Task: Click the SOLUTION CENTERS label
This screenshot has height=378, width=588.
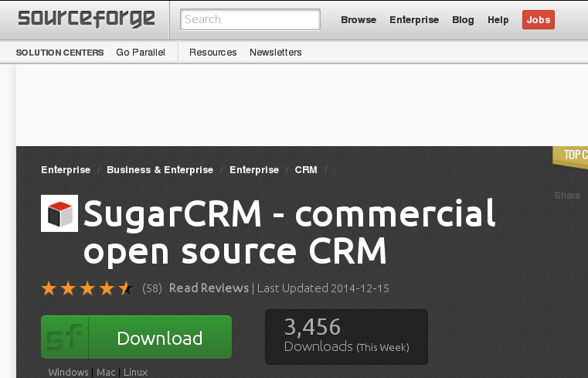Action: (x=59, y=53)
